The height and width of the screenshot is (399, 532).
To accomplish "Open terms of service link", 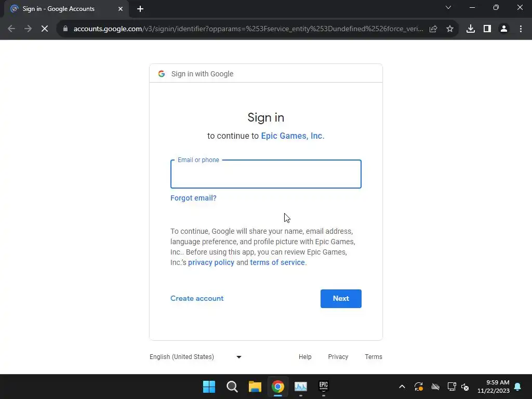I will 277,262.
